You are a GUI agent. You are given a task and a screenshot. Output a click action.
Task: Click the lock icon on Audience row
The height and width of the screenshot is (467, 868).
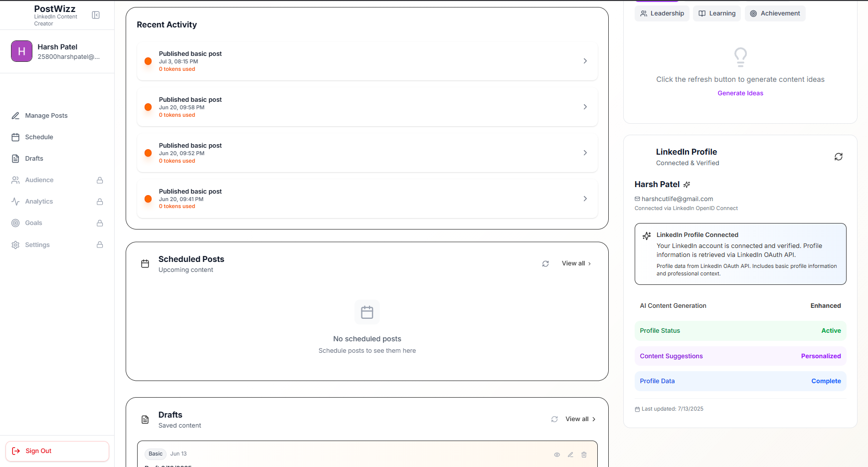pyautogui.click(x=100, y=180)
